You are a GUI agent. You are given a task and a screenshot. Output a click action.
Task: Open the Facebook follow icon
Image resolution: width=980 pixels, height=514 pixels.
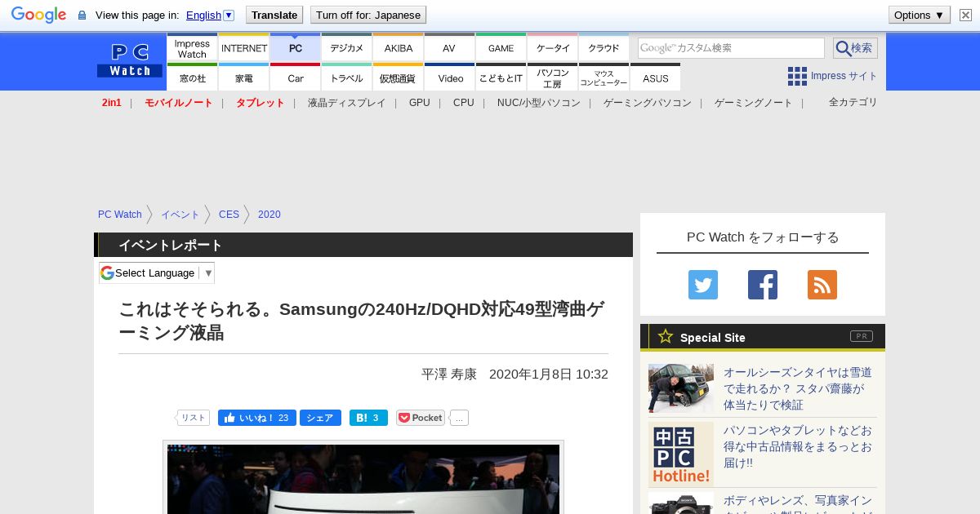763,285
